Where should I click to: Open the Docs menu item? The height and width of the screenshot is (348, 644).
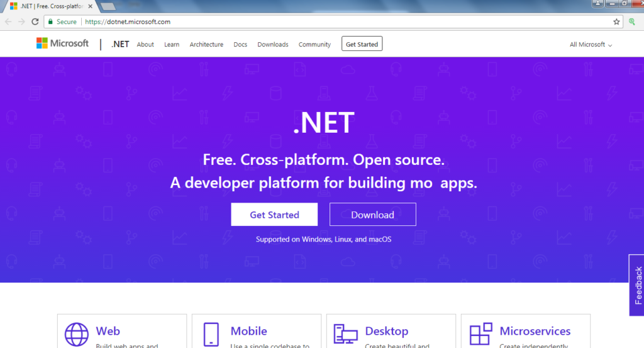click(240, 45)
